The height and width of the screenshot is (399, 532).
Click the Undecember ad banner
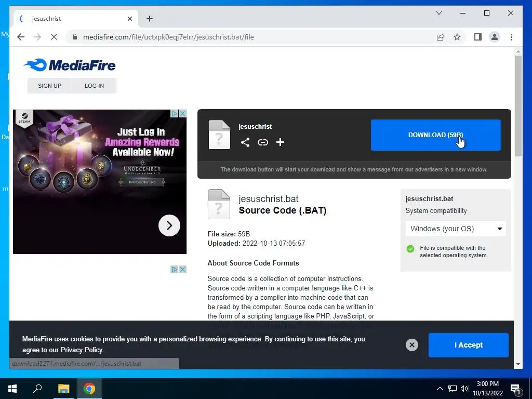click(x=100, y=181)
